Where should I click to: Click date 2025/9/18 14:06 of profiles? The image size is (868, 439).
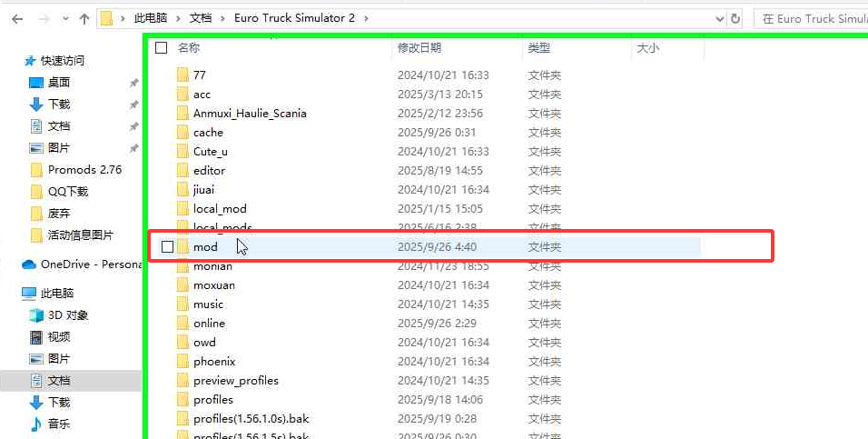tap(440, 400)
